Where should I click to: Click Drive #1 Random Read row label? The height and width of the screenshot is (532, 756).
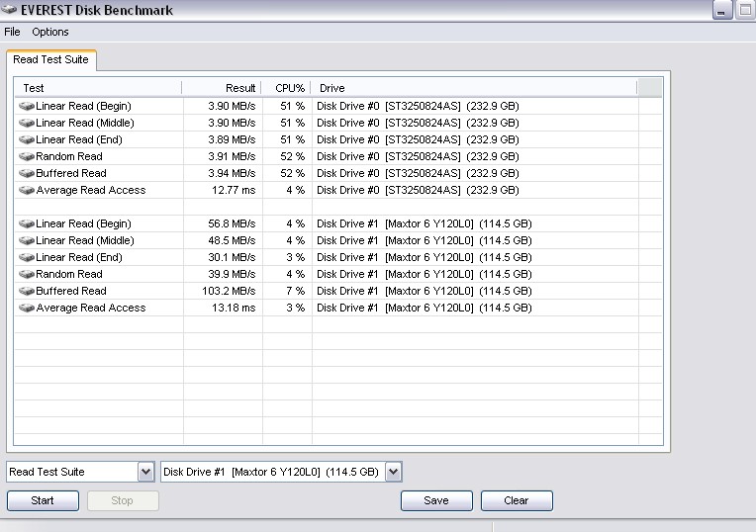click(x=69, y=275)
